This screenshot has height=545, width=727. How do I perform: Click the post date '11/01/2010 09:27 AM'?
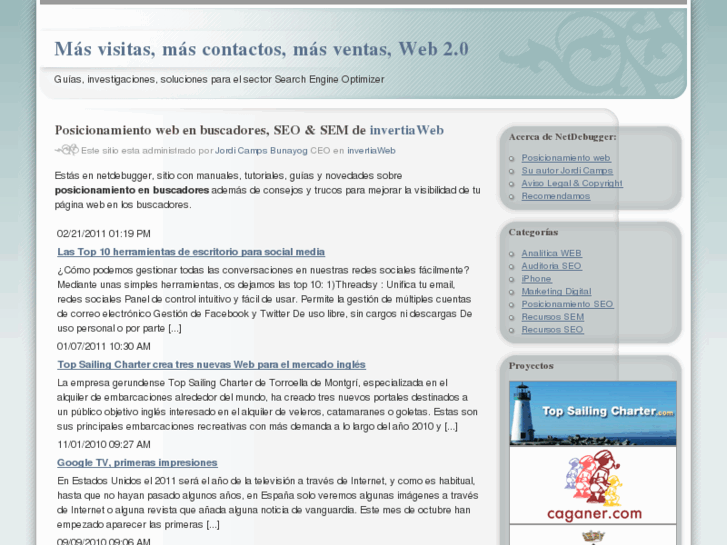click(104, 444)
